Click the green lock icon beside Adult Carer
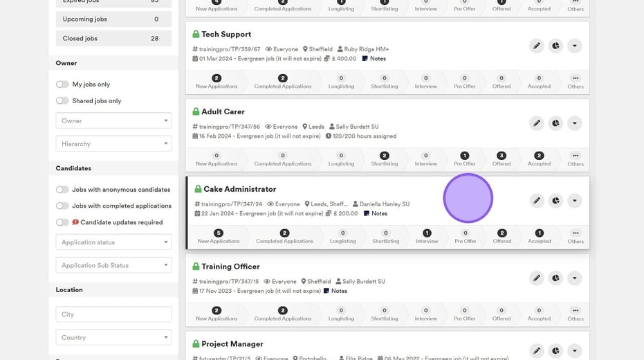The width and height of the screenshot is (644, 360). (196, 111)
